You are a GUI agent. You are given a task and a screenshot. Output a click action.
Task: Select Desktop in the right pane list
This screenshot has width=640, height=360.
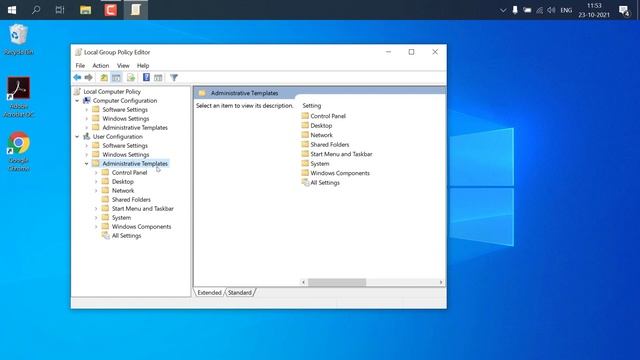pos(321,125)
